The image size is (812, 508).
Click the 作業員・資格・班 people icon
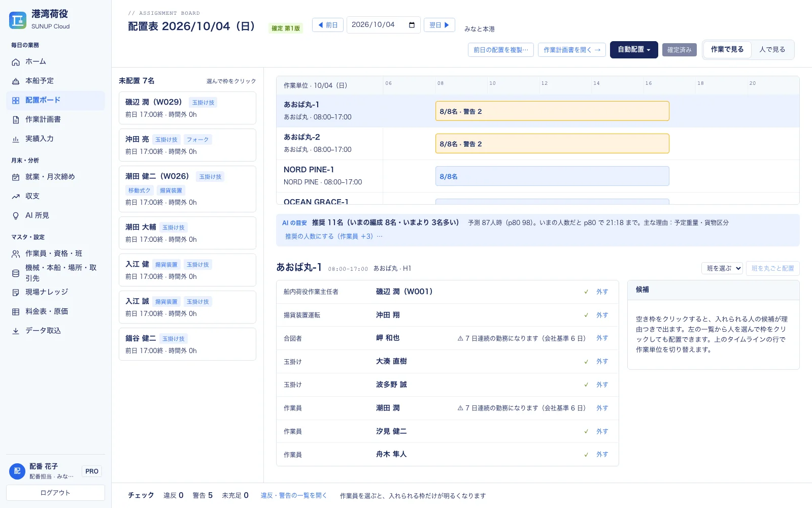click(x=16, y=254)
